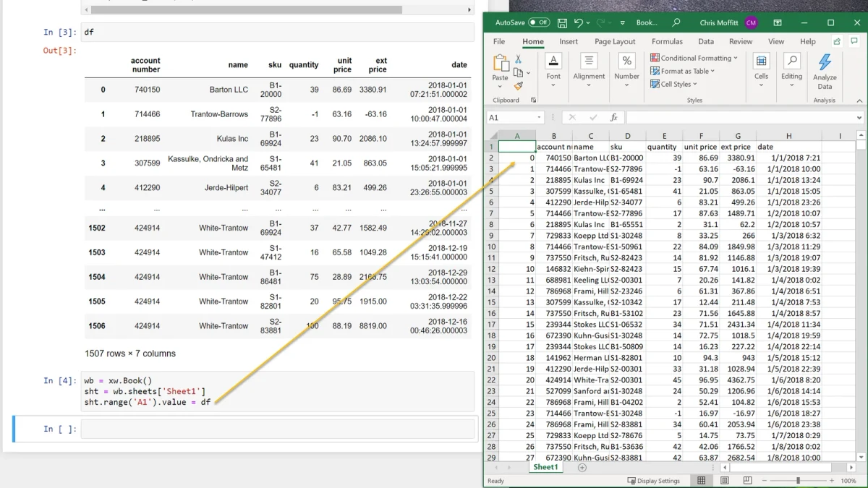Expand the Conditional Formatting dropdown

click(x=736, y=58)
